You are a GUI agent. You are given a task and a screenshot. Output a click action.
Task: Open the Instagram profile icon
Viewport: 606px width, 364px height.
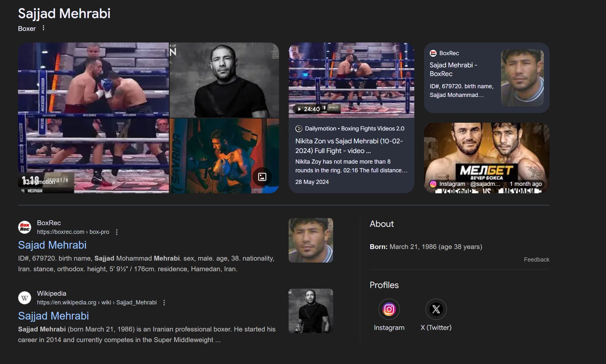click(389, 309)
